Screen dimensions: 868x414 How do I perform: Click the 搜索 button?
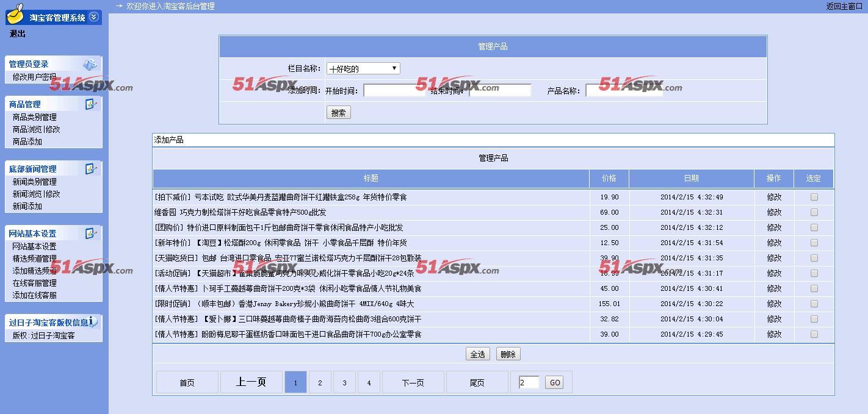(x=339, y=113)
